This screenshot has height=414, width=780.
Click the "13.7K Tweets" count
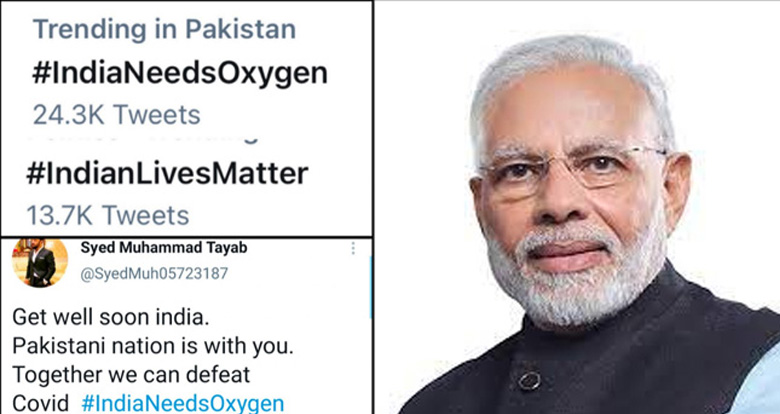pyautogui.click(x=108, y=216)
